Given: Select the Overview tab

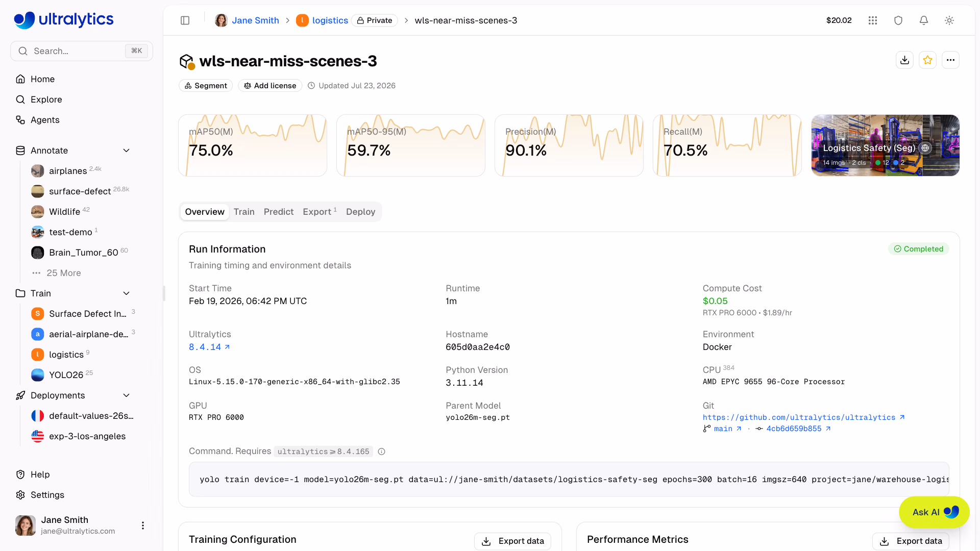Looking at the screenshot, I should [x=205, y=212].
